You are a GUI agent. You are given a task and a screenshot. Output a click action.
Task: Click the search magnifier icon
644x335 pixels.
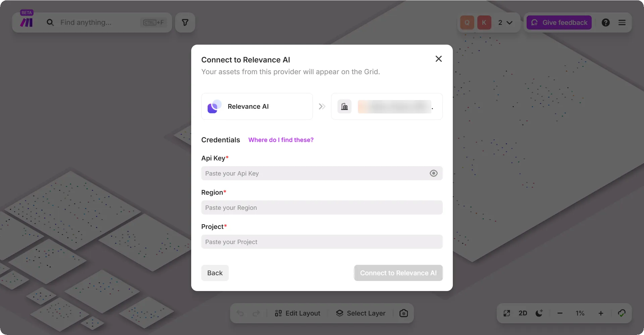(x=50, y=22)
